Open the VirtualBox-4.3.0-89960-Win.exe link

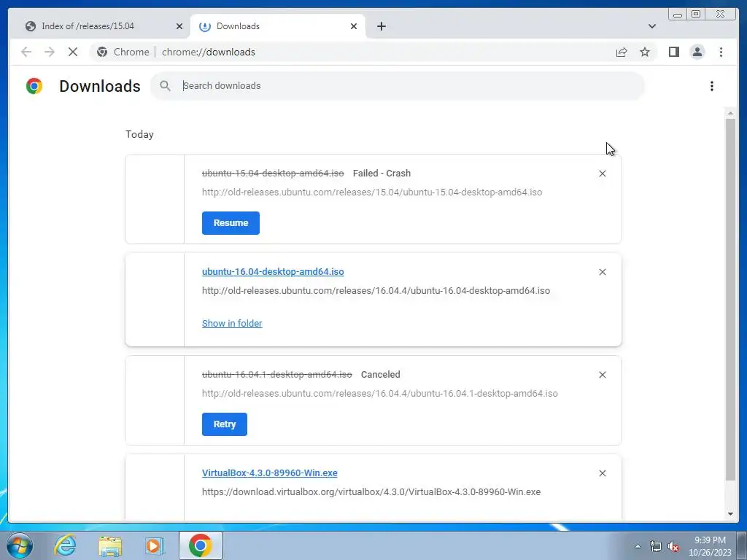[x=270, y=472]
